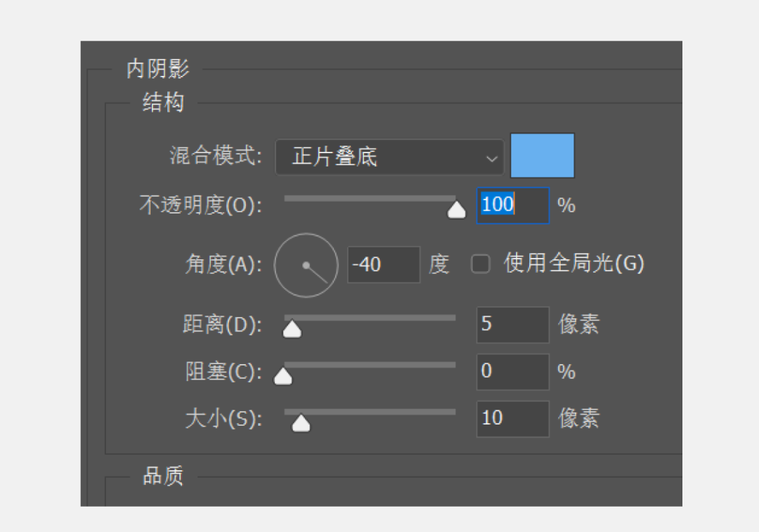Click the angle dial control
The image size is (759, 532).
click(x=306, y=265)
